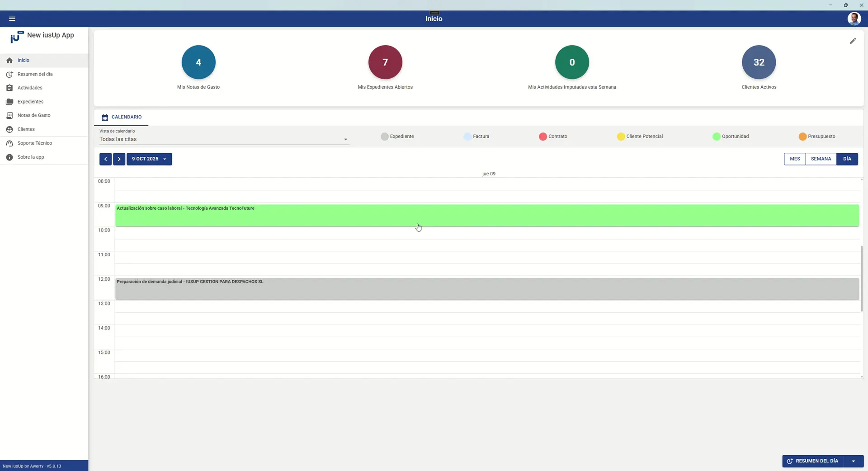The height and width of the screenshot is (471, 868).
Task: Switch calendar to MES view
Action: pos(795,159)
